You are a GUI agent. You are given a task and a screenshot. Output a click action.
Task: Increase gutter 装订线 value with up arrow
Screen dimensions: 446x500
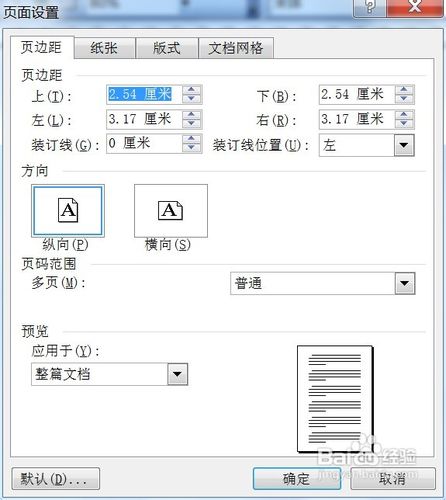(x=191, y=139)
